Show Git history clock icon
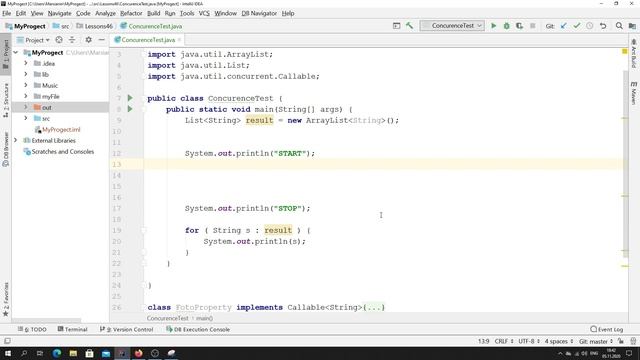Viewport: 640px width, 360px height. point(590,26)
